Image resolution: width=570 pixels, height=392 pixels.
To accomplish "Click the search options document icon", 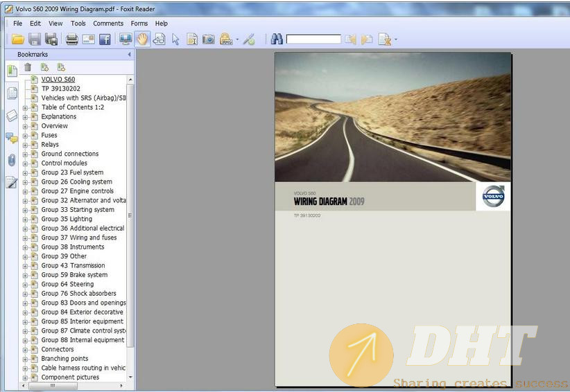I will [384, 39].
